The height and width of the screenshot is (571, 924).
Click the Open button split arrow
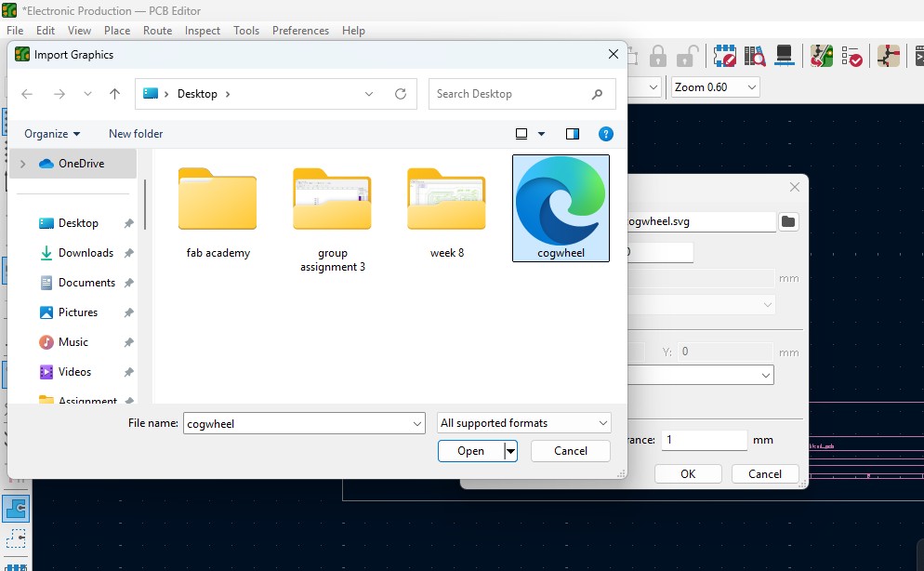[x=511, y=451]
